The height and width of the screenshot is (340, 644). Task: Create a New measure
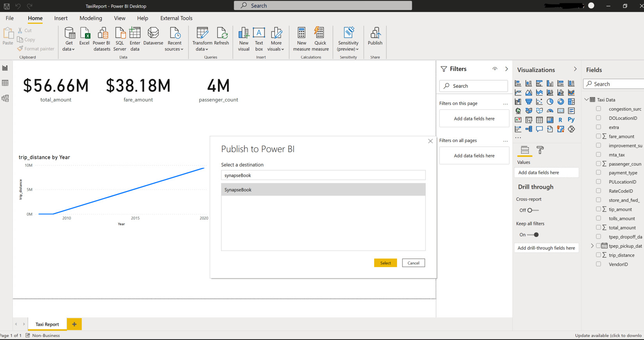click(301, 39)
